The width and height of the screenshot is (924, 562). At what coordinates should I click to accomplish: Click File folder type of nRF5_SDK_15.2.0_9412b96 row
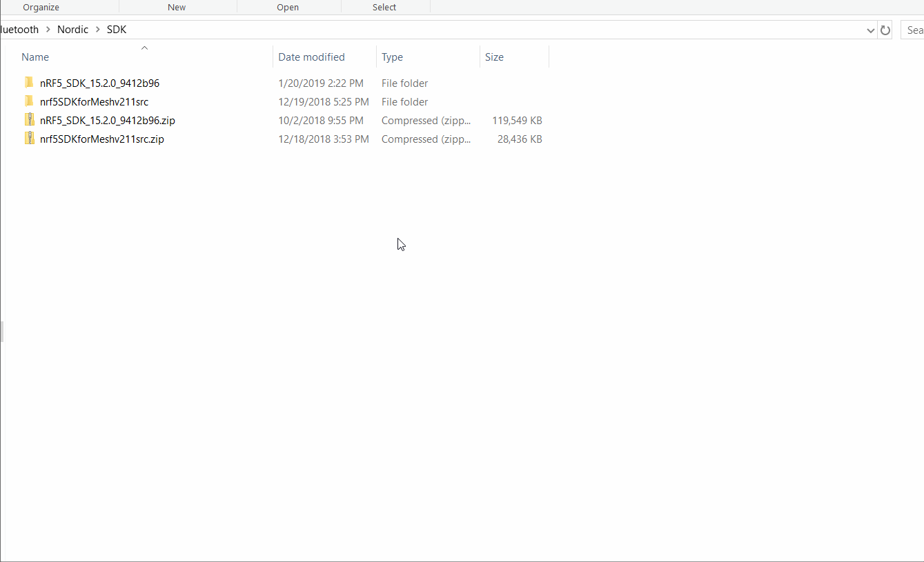(x=405, y=83)
